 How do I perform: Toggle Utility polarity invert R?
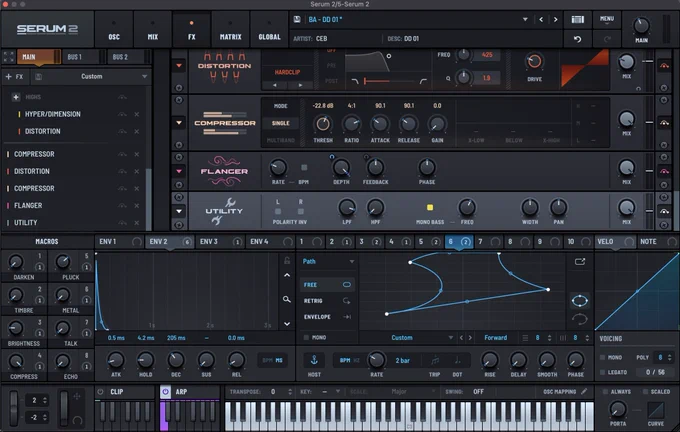[x=301, y=211]
